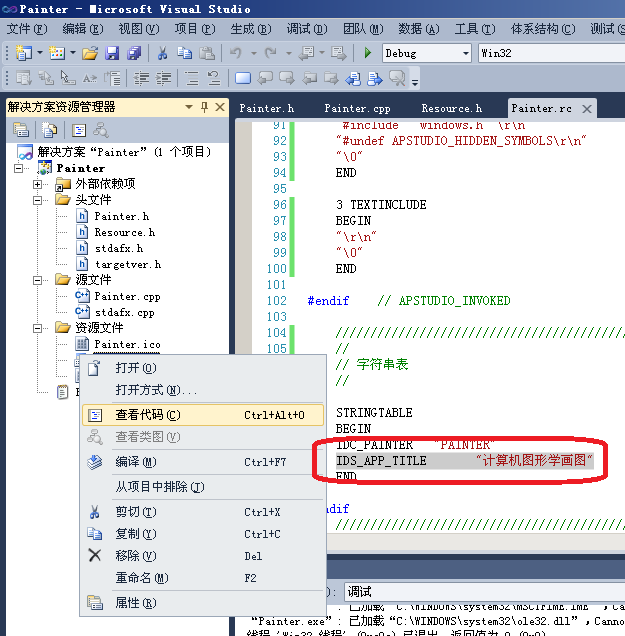Viewport: 625px width, 636px height.
Task: Switch to the Painter.h tab
Action: point(266,109)
